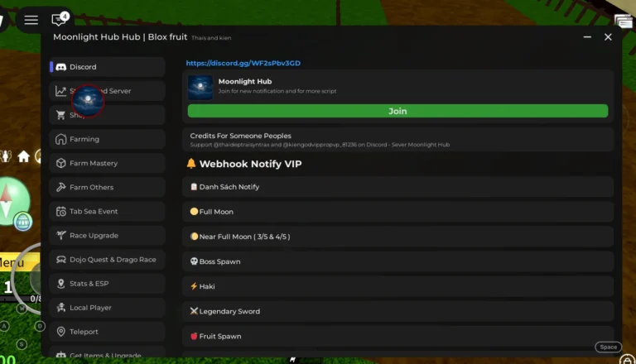Viewport: 636px width, 364px height.
Task: Expand the Danh Sách Notify row
Action: [397, 187]
